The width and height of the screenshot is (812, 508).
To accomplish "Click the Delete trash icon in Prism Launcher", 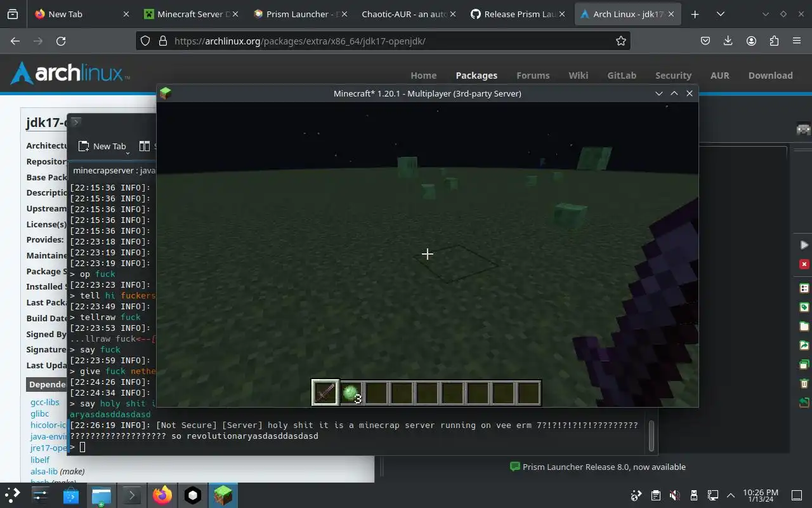I will 804,384.
